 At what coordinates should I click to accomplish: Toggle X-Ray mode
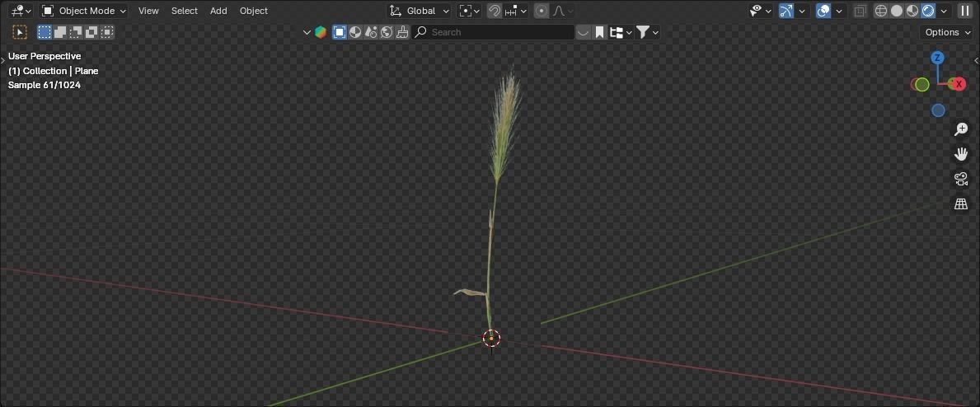(x=860, y=11)
